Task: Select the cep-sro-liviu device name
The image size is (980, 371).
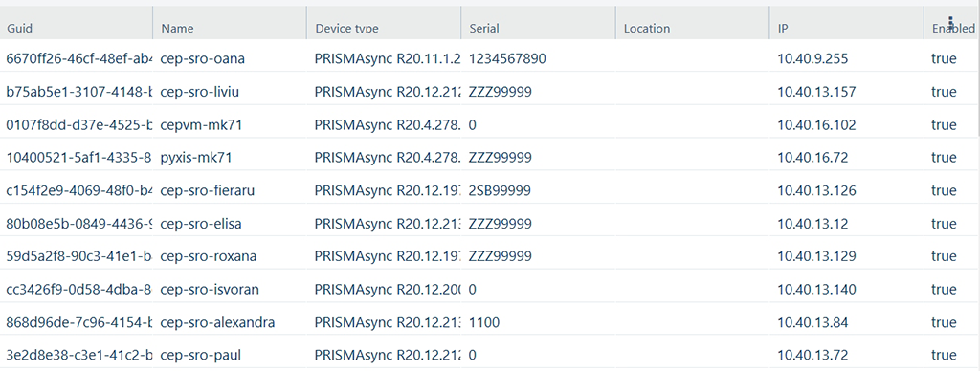Action: click(x=199, y=92)
